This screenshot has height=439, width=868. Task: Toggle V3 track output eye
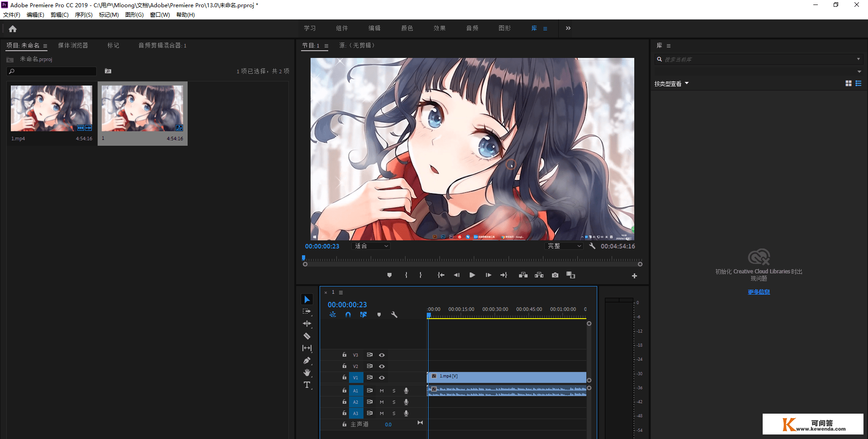(x=382, y=355)
